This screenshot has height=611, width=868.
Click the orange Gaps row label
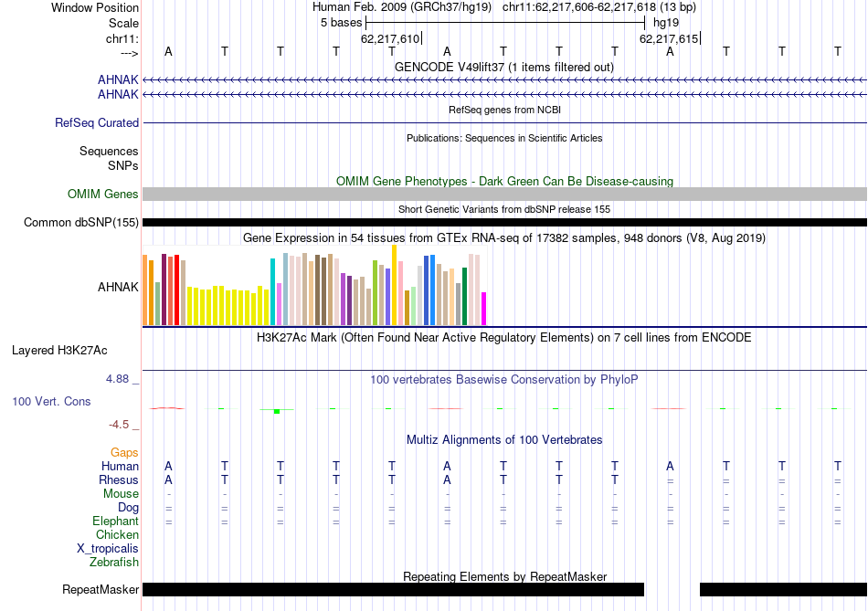click(124, 453)
